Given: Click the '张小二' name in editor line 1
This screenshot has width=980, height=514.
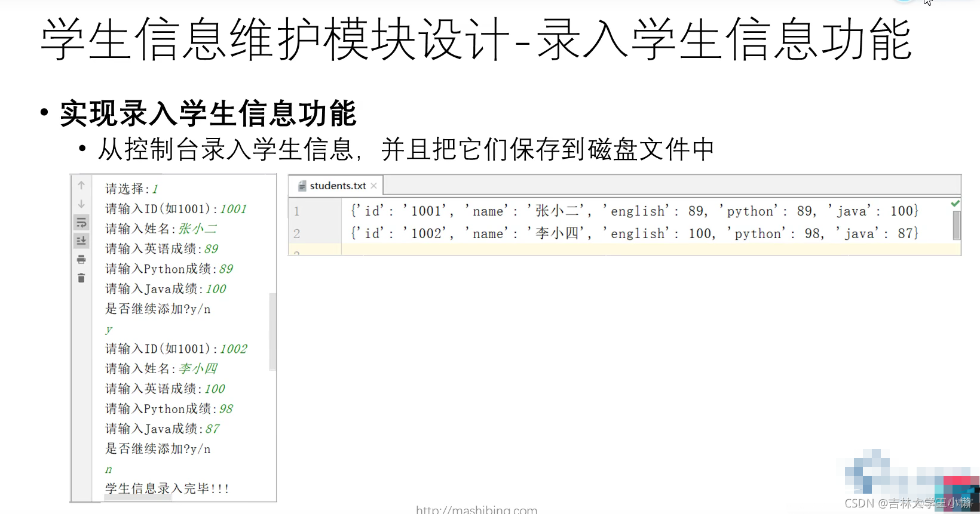Looking at the screenshot, I should click(557, 211).
